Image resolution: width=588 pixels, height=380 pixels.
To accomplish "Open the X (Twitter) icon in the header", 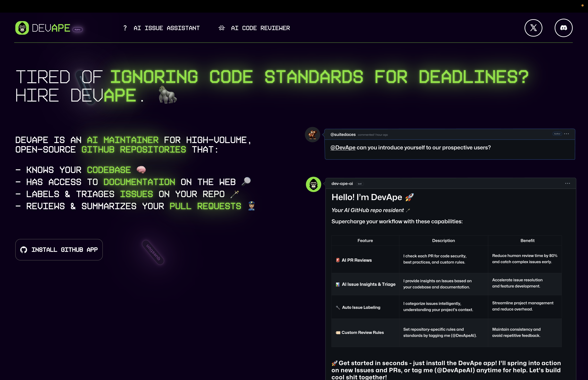I will (533, 28).
